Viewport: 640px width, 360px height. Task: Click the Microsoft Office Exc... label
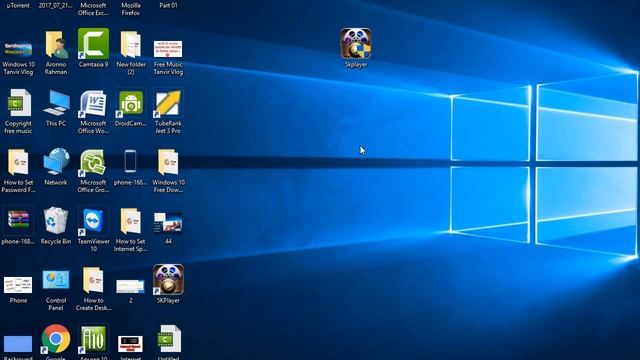(93, 9)
